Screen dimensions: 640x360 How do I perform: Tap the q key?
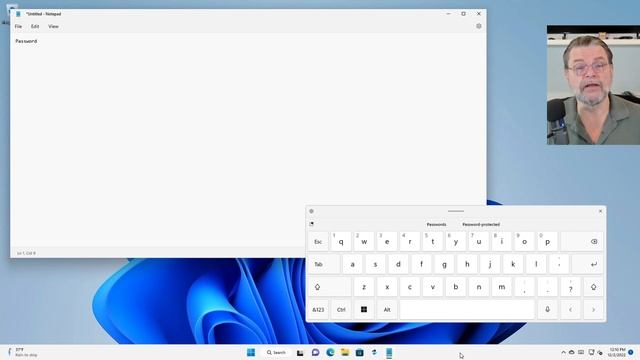click(x=341, y=242)
